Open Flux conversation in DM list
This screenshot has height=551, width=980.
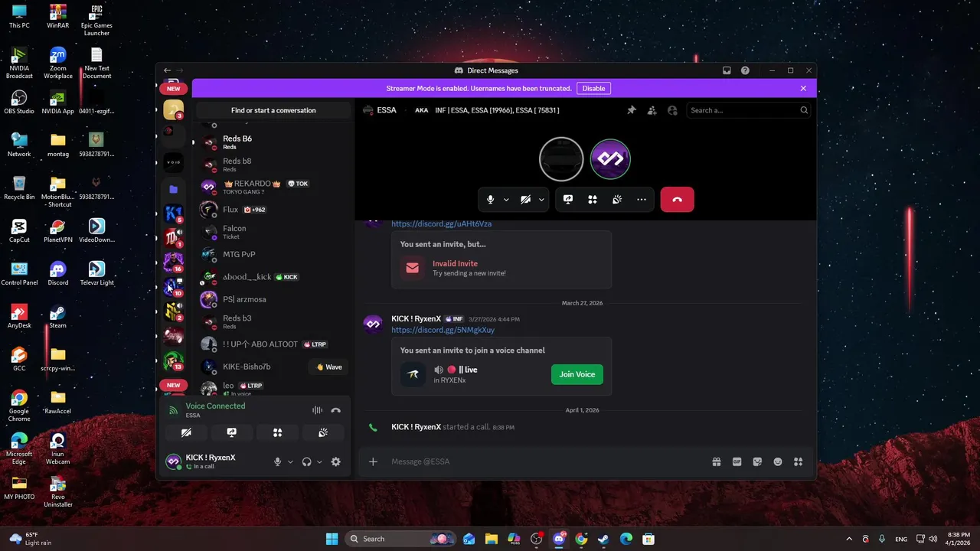(273, 210)
